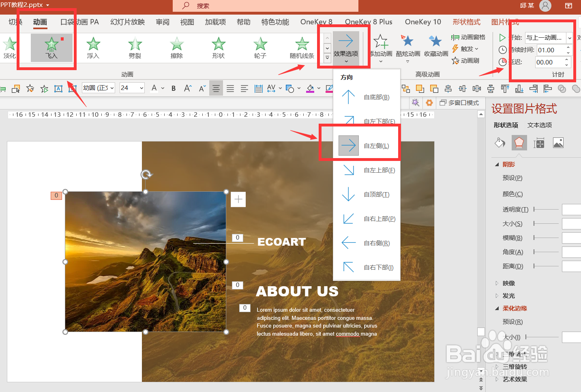Open Size & Properties pane icon
Viewport: 581px width, 392px height.
[x=539, y=143]
